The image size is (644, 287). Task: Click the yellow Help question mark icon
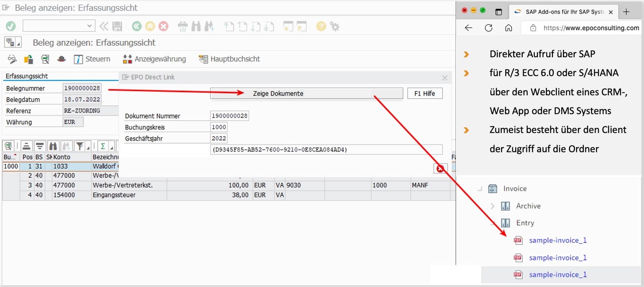point(321,26)
